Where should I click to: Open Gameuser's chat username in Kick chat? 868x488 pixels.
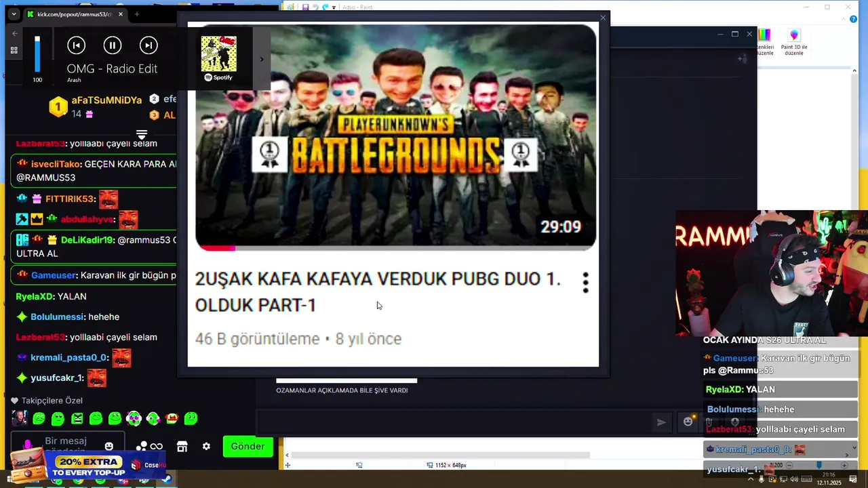[54, 275]
